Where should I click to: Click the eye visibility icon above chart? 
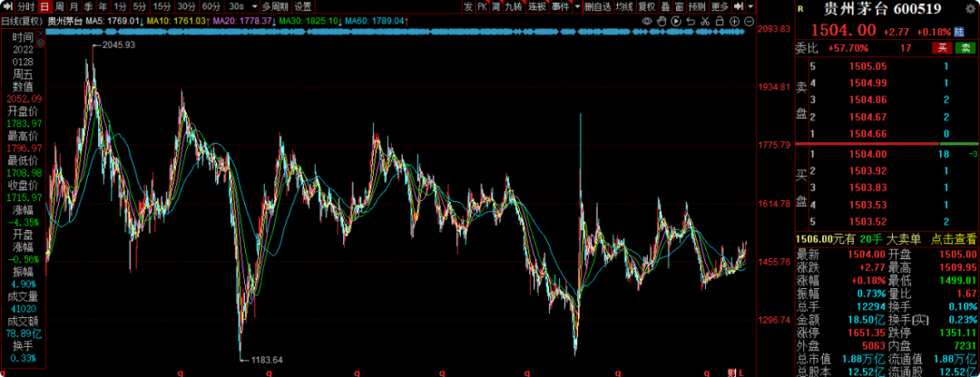click(647, 21)
